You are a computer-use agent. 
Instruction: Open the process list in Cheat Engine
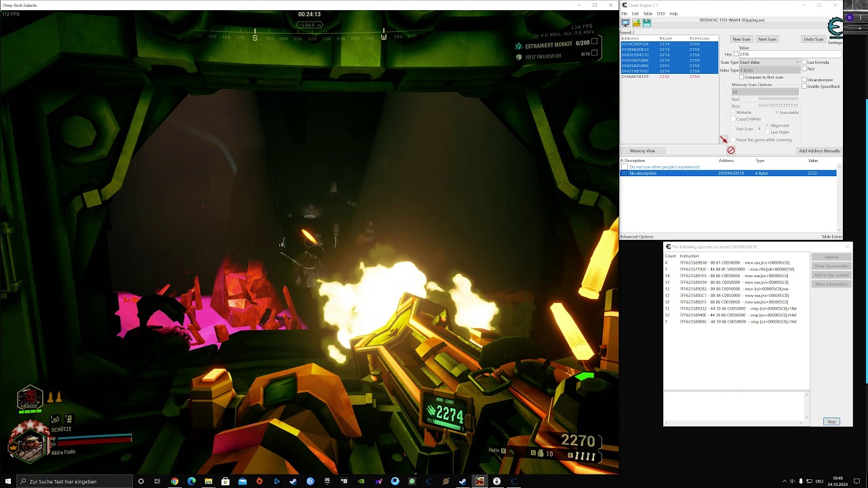click(625, 23)
